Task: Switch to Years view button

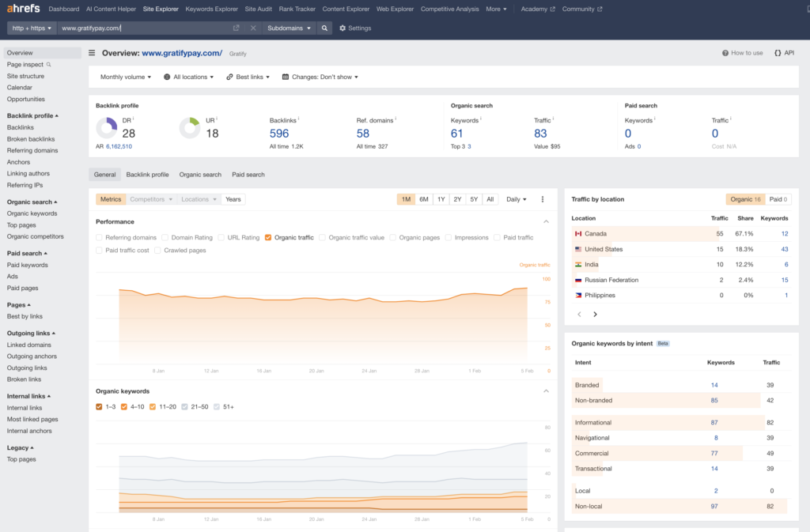Action: coord(233,199)
